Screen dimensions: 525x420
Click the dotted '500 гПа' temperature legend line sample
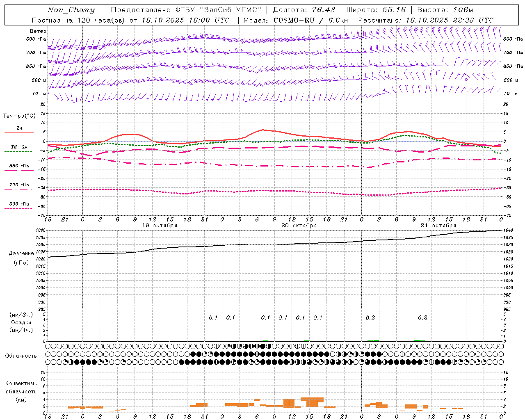click(x=18, y=208)
